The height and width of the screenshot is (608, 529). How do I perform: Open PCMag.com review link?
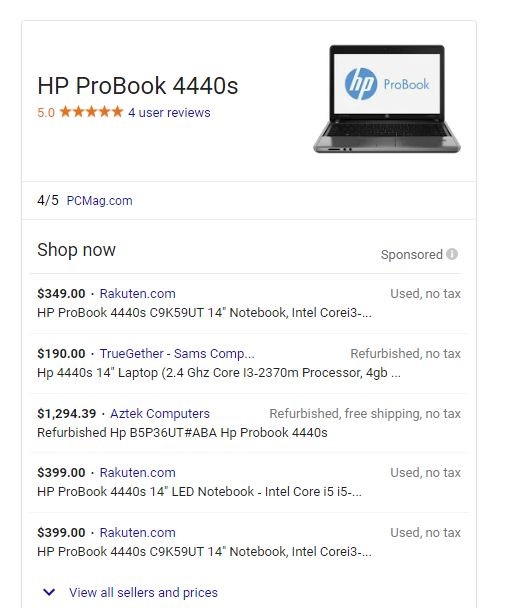pyautogui.click(x=99, y=200)
